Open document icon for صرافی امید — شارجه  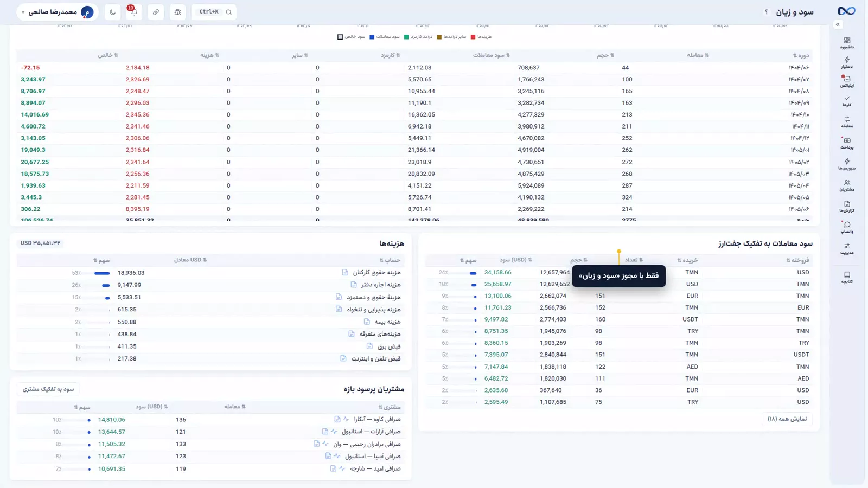coord(333,468)
